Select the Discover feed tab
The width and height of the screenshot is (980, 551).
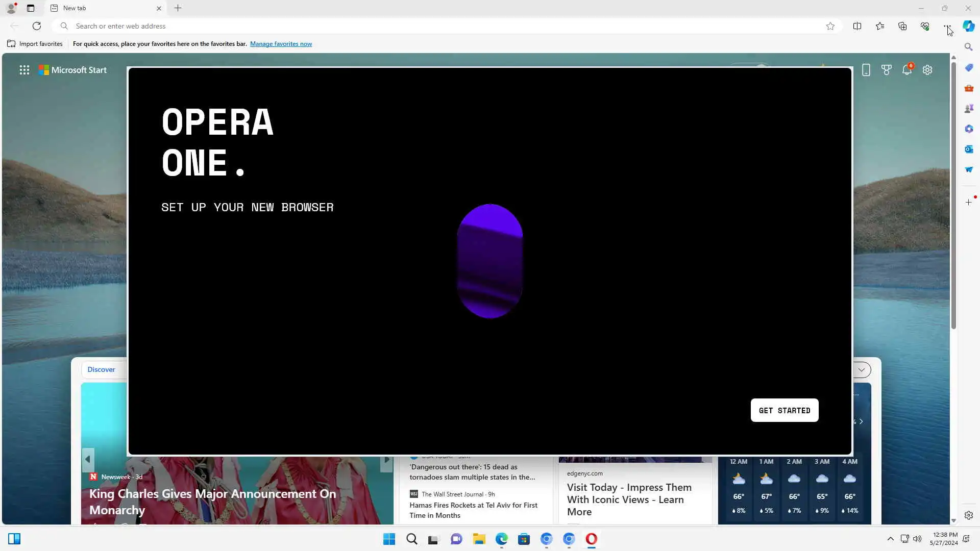[x=101, y=369]
